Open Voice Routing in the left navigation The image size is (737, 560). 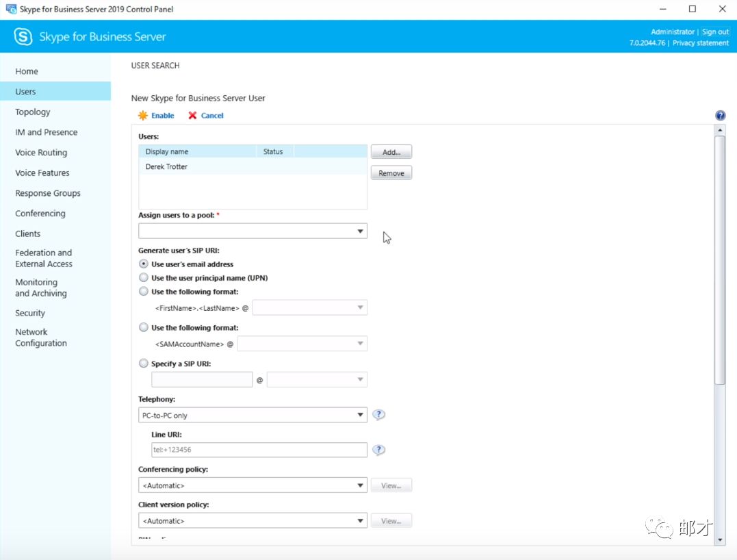(x=41, y=153)
